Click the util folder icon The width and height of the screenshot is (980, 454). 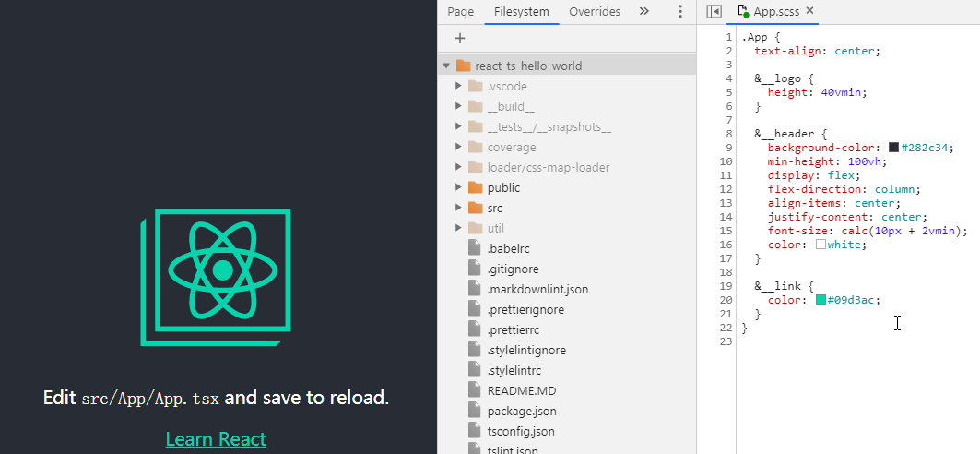point(476,228)
